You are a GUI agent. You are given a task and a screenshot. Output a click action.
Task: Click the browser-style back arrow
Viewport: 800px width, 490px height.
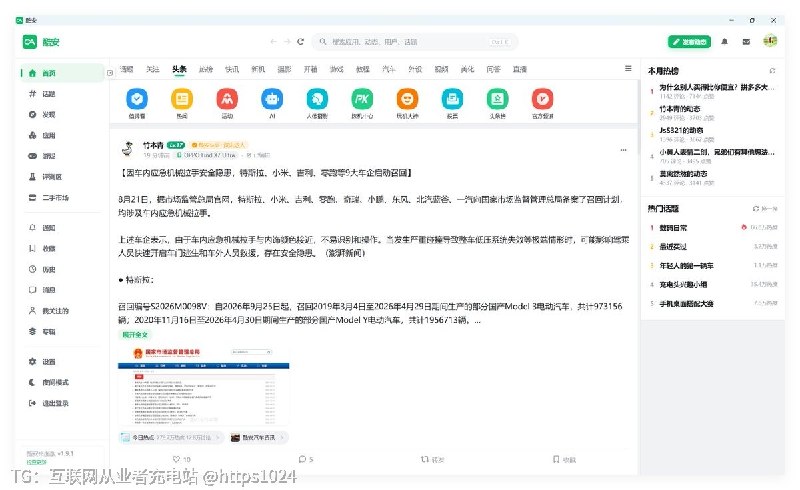click(273, 42)
